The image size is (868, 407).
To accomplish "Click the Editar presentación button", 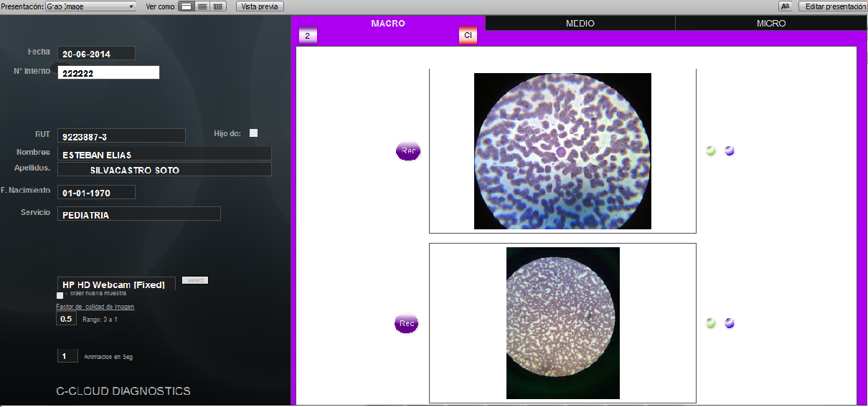I will pyautogui.click(x=833, y=6).
